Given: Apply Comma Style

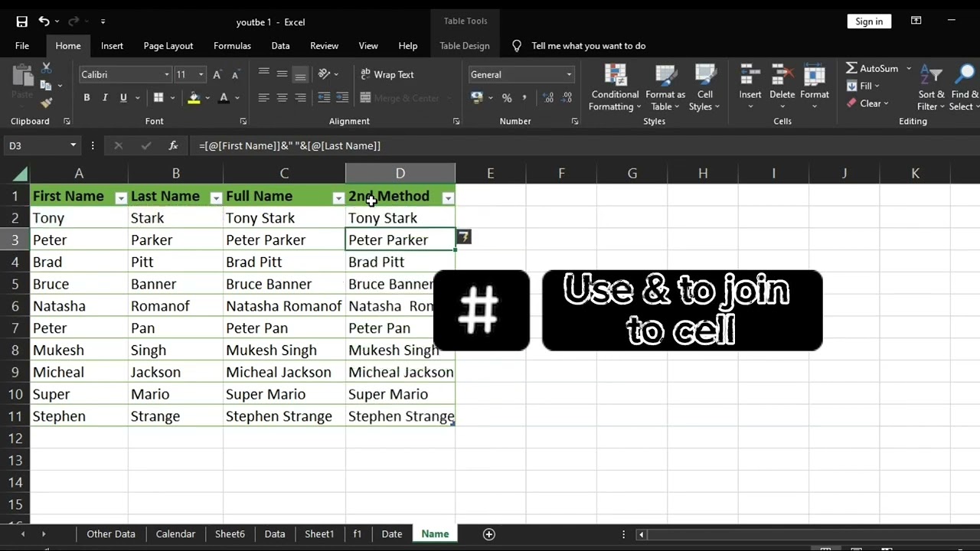Looking at the screenshot, I should tap(524, 98).
